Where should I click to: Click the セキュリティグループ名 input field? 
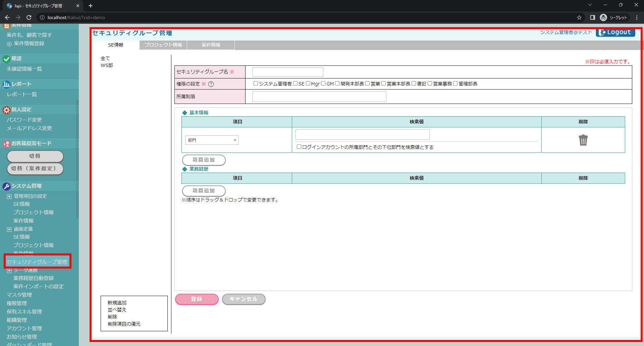(x=287, y=72)
